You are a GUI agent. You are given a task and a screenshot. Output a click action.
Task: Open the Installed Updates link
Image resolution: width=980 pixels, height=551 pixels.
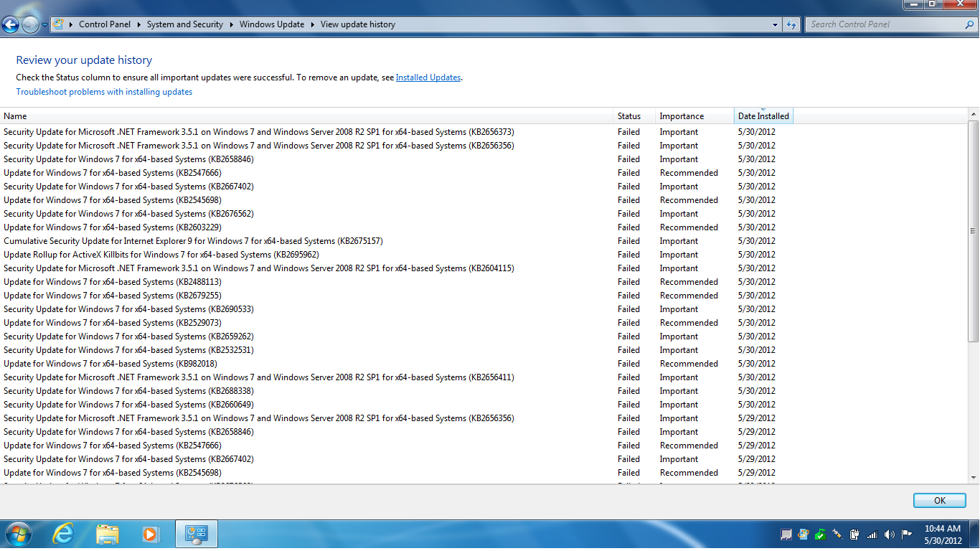pos(428,77)
